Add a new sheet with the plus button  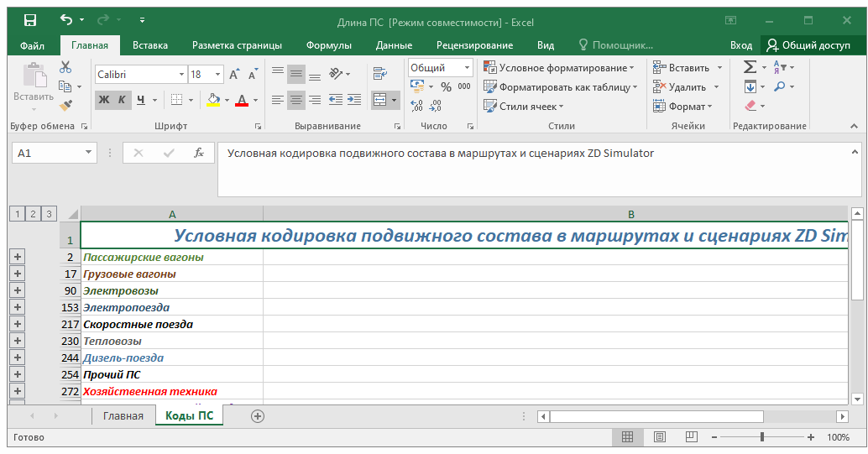(x=258, y=416)
